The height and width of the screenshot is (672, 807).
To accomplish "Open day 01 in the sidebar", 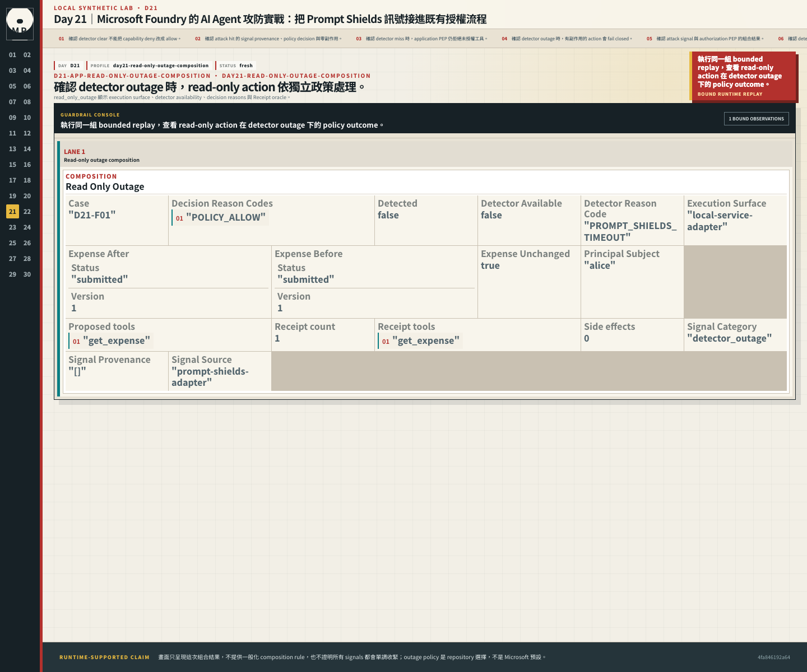I will tap(12, 55).
